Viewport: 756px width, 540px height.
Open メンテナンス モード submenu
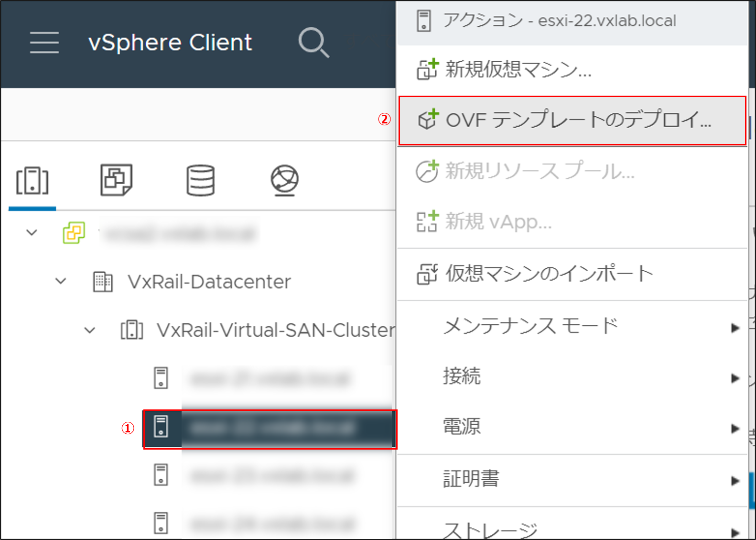pos(572,327)
